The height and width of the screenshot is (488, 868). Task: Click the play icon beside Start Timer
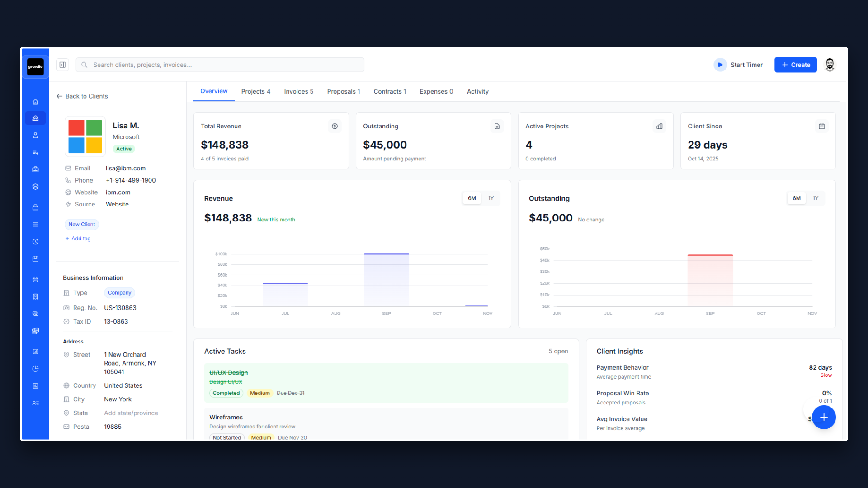pyautogui.click(x=720, y=65)
